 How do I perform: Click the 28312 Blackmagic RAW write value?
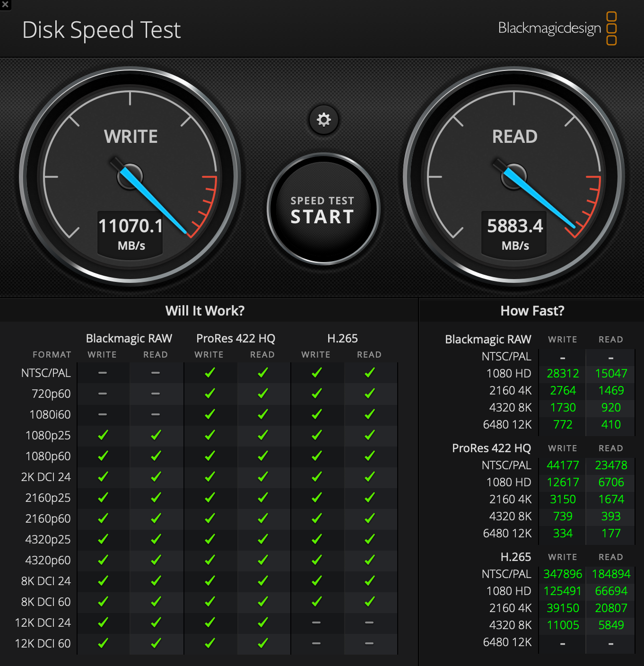(x=563, y=374)
